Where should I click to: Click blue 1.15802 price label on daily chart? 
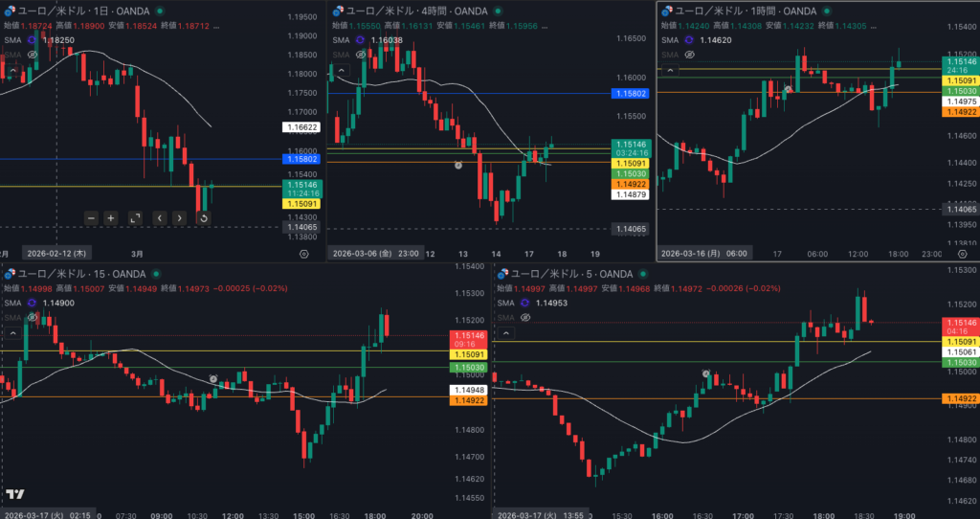[x=301, y=159]
